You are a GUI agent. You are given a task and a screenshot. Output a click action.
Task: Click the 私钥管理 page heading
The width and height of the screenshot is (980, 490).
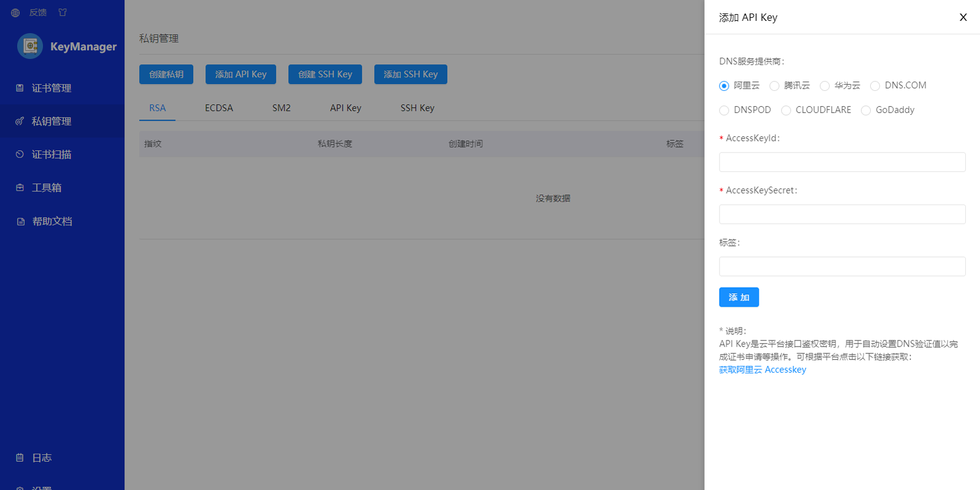pyautogui.click(x=159, y=39)
